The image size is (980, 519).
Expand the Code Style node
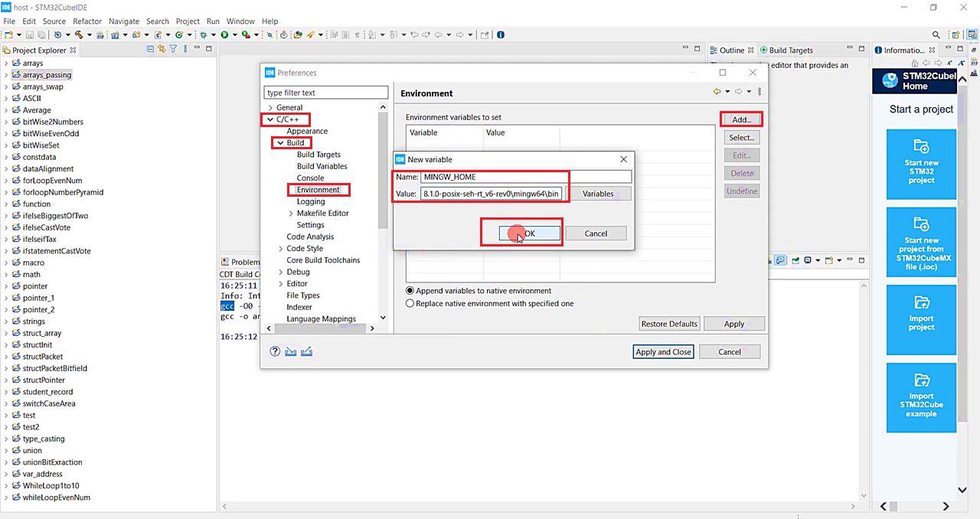(x=280, y=249)
